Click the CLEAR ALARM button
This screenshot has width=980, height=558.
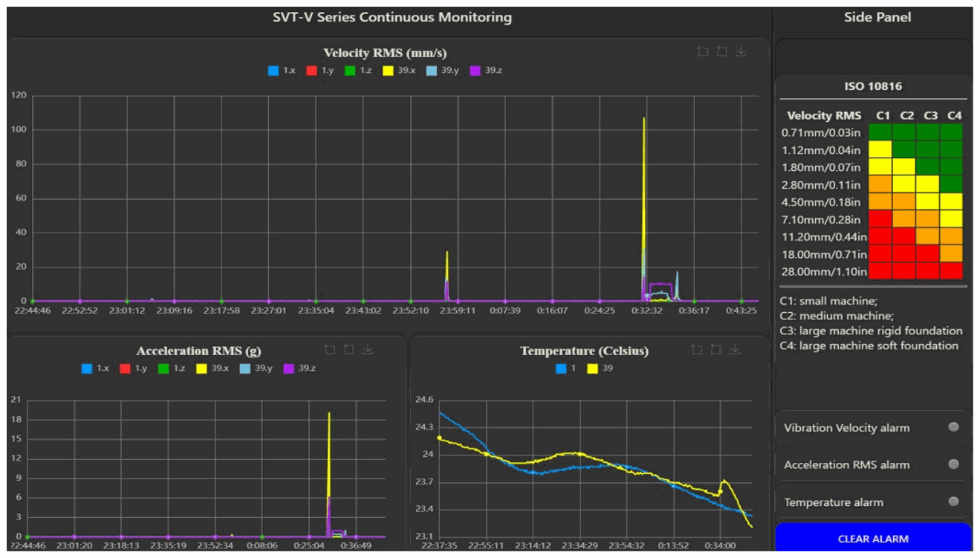point(873,539)
